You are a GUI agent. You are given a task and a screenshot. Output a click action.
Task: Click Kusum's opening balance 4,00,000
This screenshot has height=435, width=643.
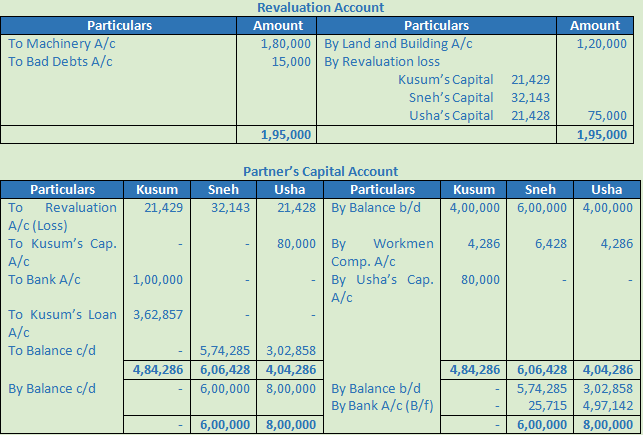(475, 207)
